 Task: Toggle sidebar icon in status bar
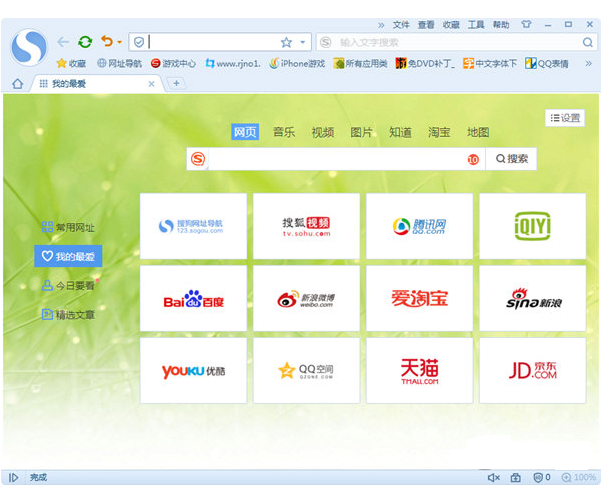pos(13,478)
